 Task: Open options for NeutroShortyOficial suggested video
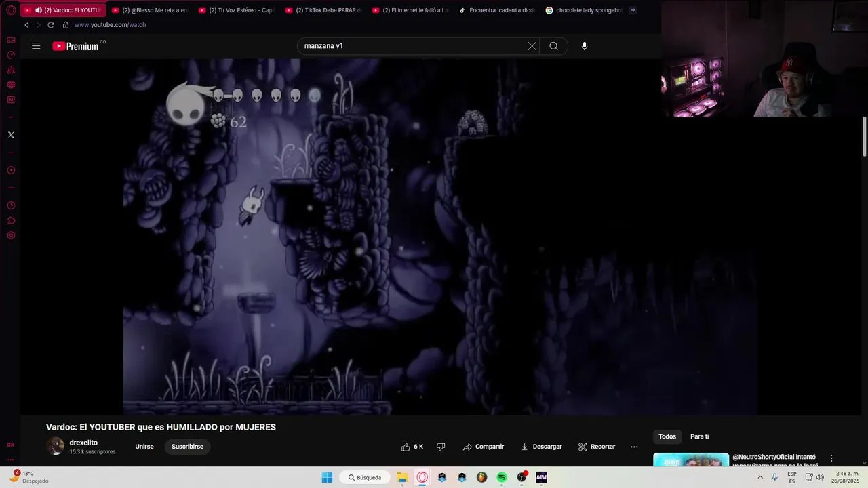[831, 458]
